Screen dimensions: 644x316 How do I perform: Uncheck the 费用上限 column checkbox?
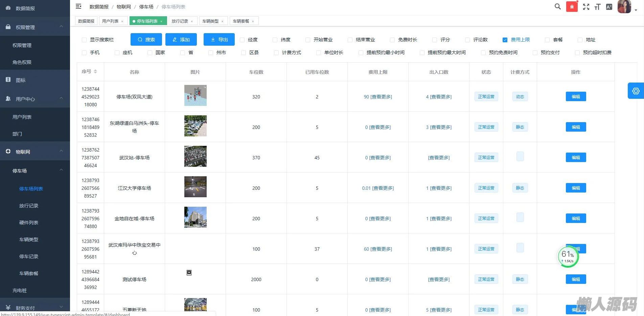[x=505, y=40]
